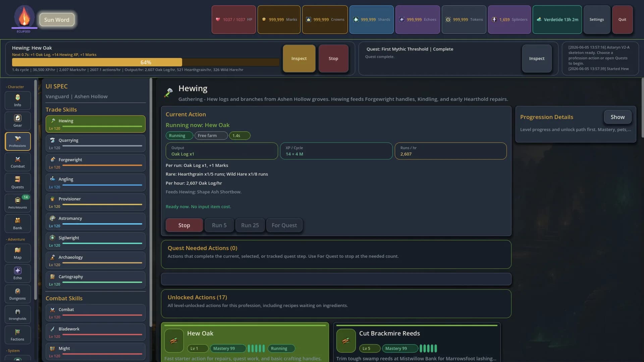Select the Quarrying trade skill
The image size is (644, 362).
96,143
